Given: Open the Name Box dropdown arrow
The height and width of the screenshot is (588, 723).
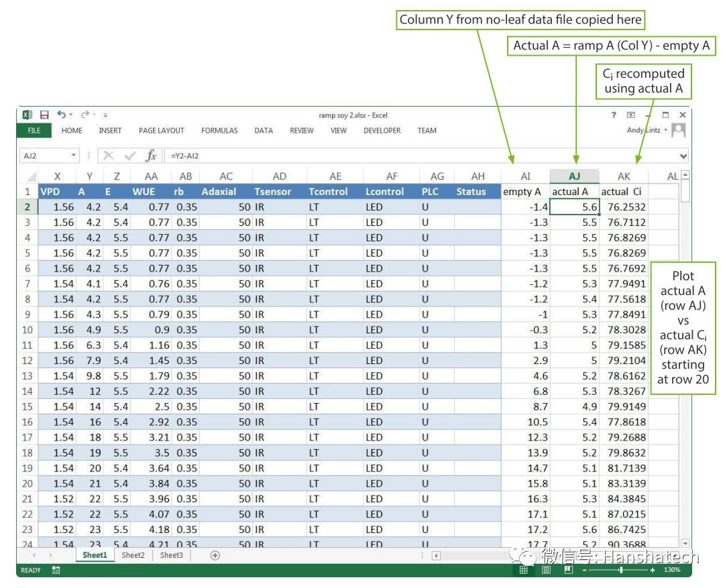Looking at the screenshot, I should (74, 156).
